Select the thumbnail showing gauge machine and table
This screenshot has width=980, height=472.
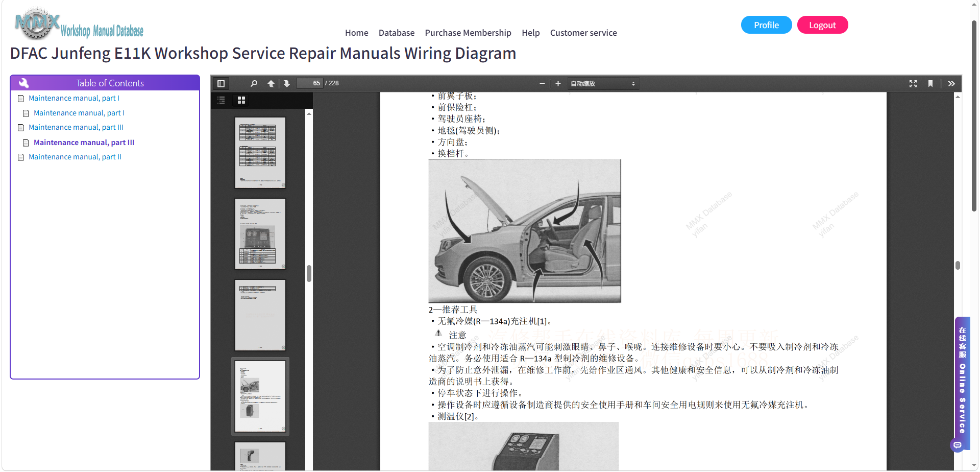coord(260,234)
